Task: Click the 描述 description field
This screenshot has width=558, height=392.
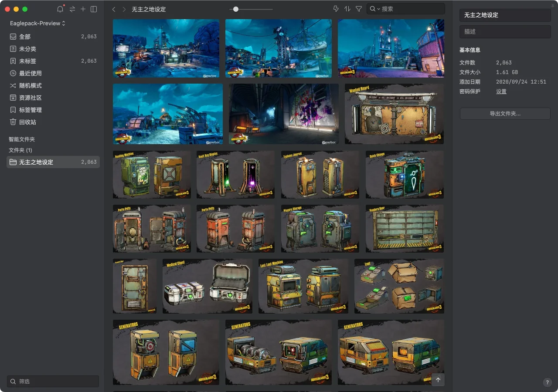Action: pos(505,32)
